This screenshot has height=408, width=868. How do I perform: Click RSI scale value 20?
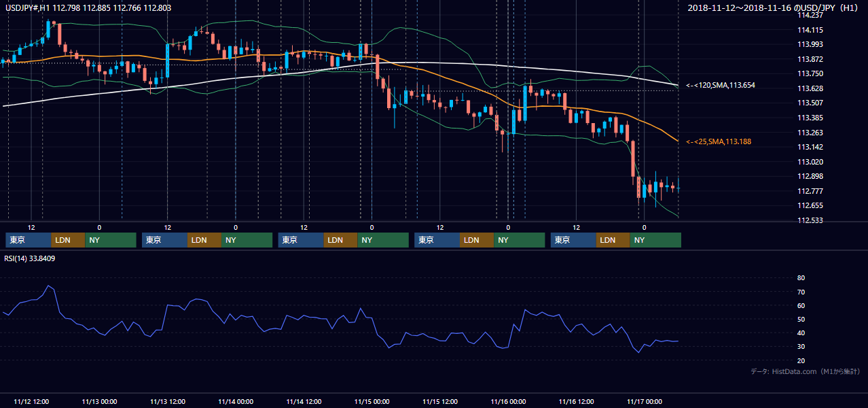(x=801, y=360)
